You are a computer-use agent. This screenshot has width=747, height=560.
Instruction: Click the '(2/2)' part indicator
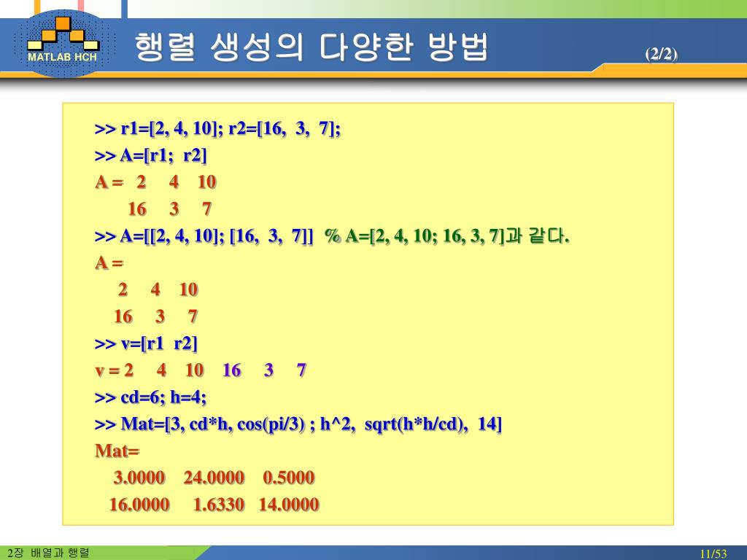[x=661, y=54]
